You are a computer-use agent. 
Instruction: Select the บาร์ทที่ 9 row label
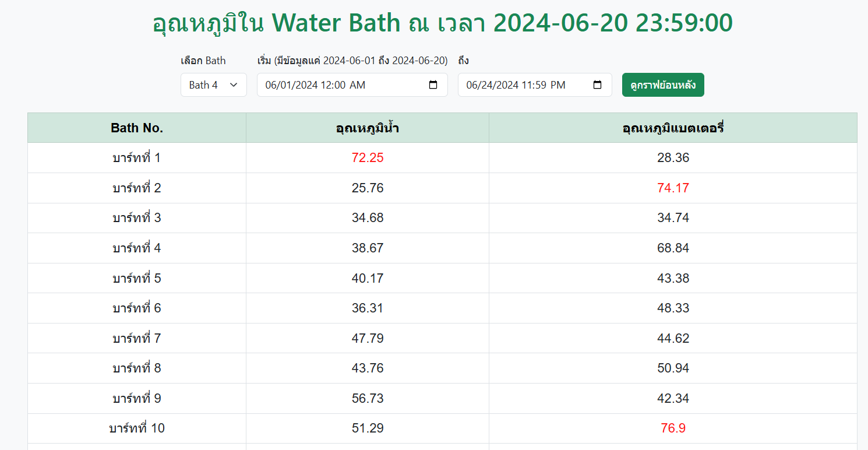pyautogui.click(x=137, y=399)
